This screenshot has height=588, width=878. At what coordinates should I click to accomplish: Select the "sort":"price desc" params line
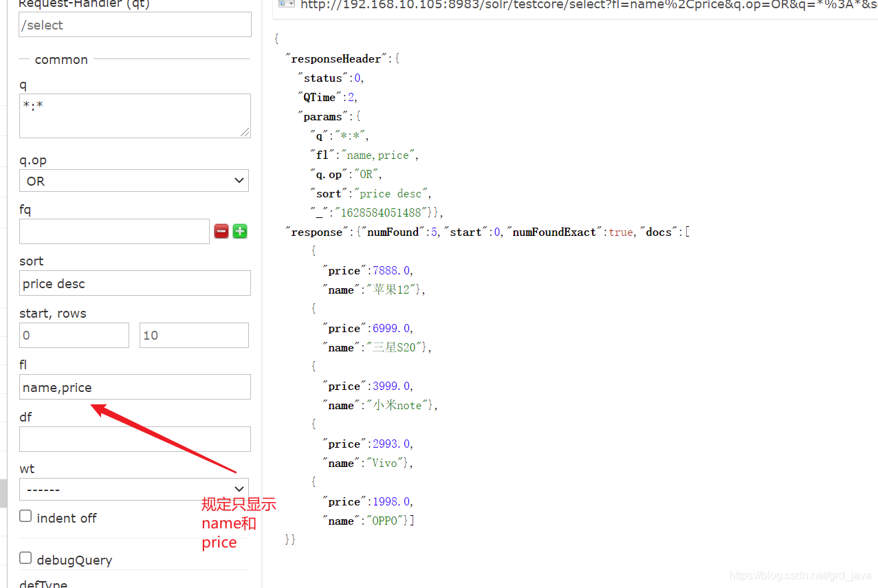pos(371,193)
